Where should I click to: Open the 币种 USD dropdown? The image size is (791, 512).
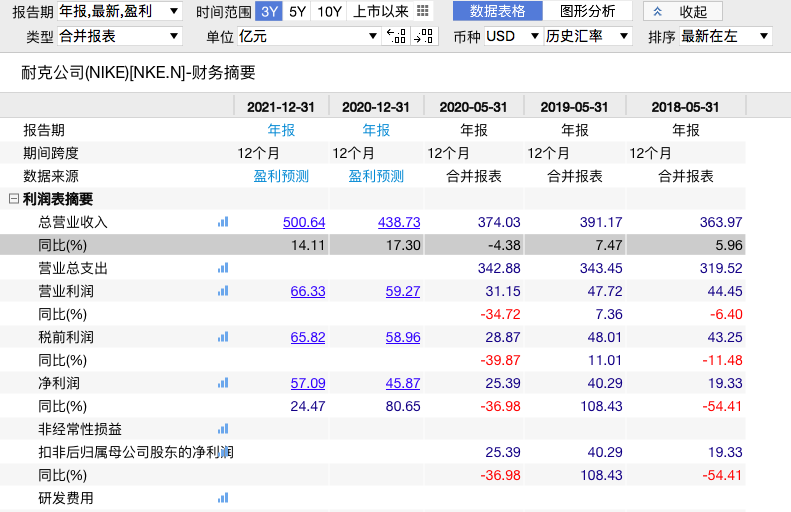point(511,36)
